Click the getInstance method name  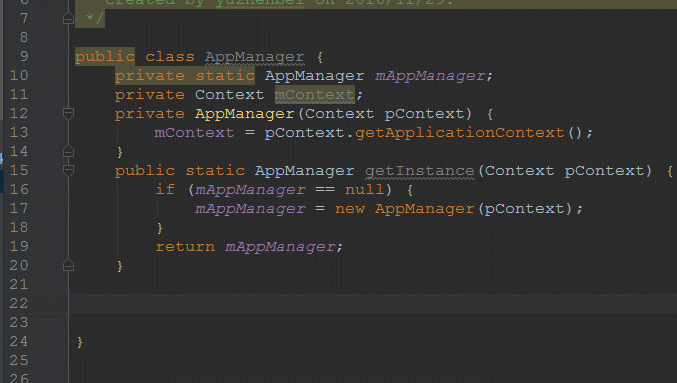[420, 171]
